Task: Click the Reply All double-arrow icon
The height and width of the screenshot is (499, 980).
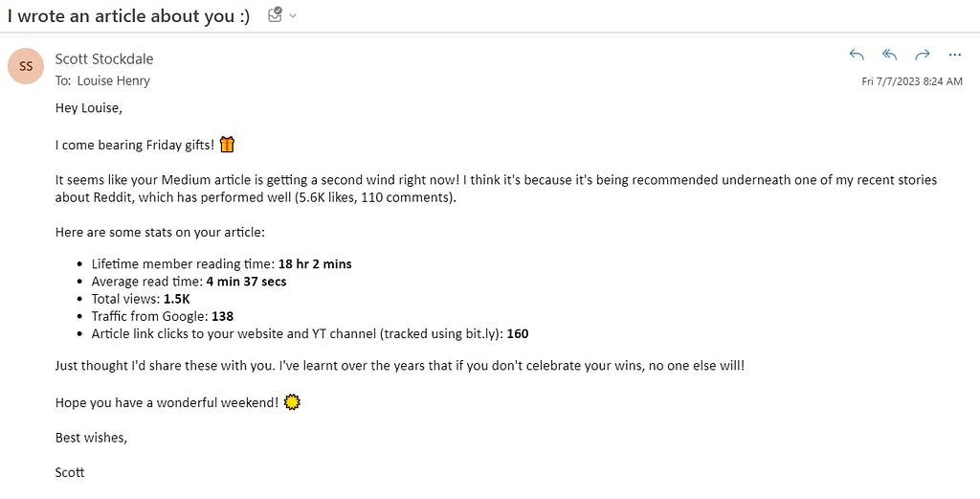Action: pos(889,55)
